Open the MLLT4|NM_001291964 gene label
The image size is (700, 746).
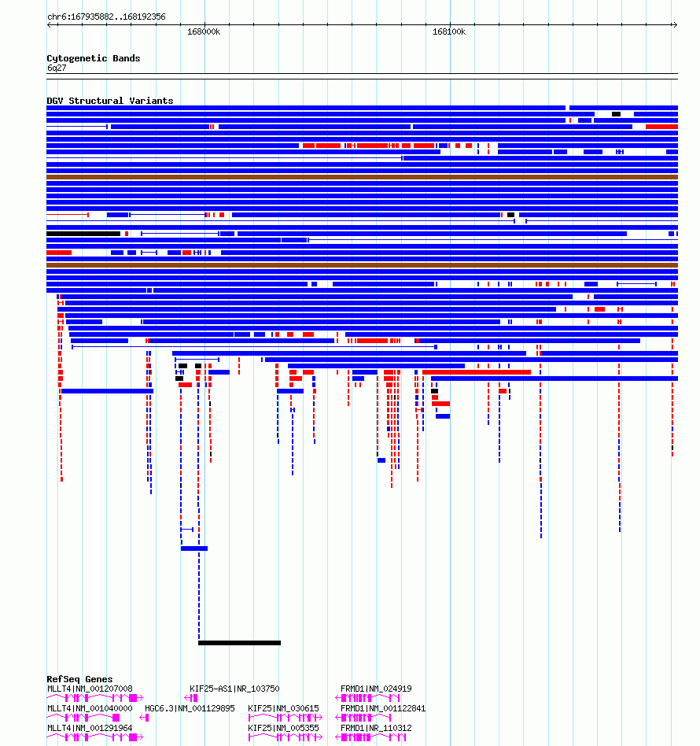[90, 728]
